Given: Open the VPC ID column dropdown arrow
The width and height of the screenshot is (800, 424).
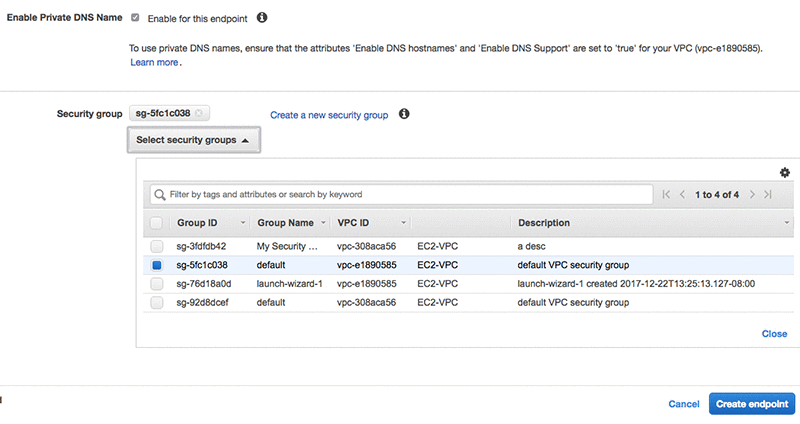Looking at the screenshot, I should point(403,223).
